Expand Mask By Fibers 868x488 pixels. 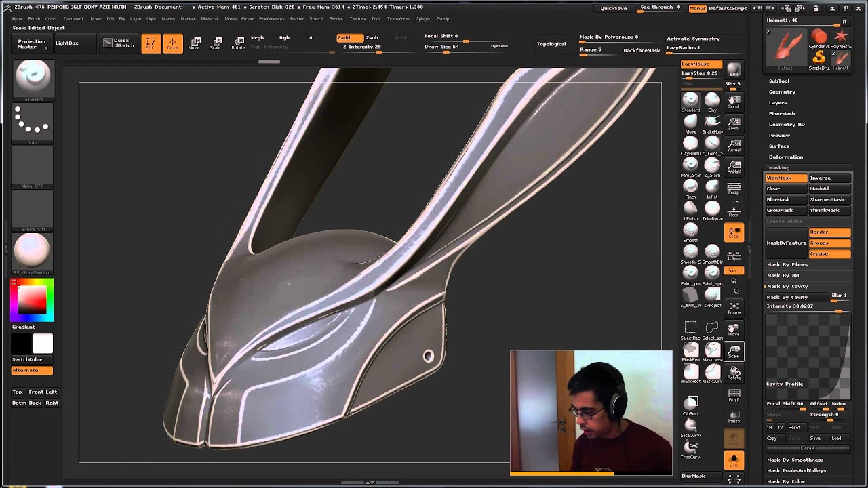[787, 264]
